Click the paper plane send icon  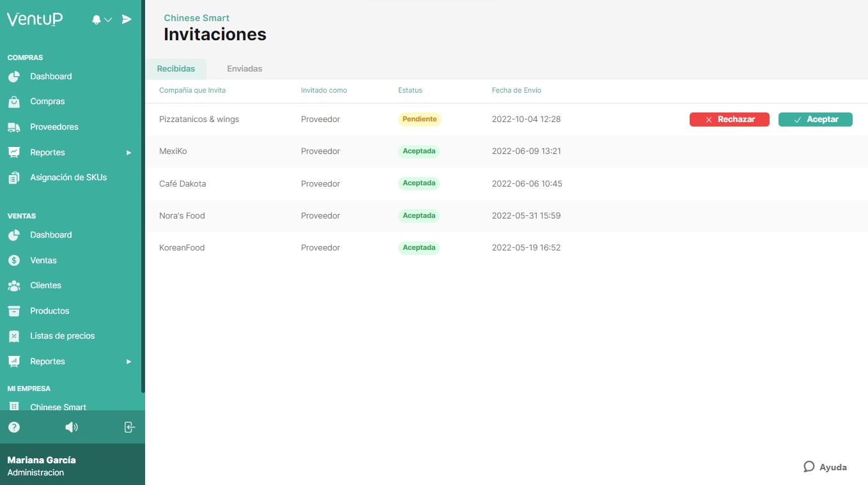[127, 19]
